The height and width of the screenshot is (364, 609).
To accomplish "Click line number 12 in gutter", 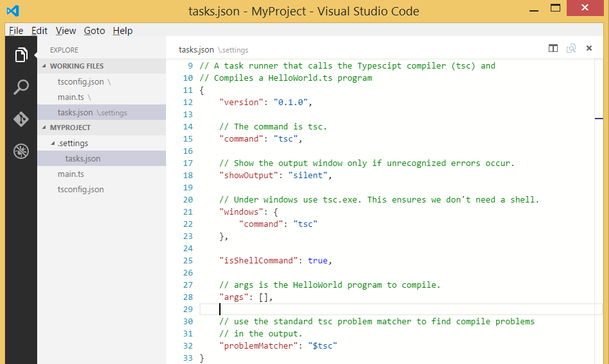I will tap(188, 102).
